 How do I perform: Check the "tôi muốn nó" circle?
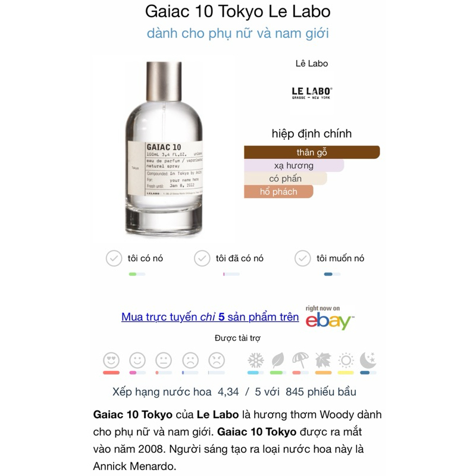[303, 258]
